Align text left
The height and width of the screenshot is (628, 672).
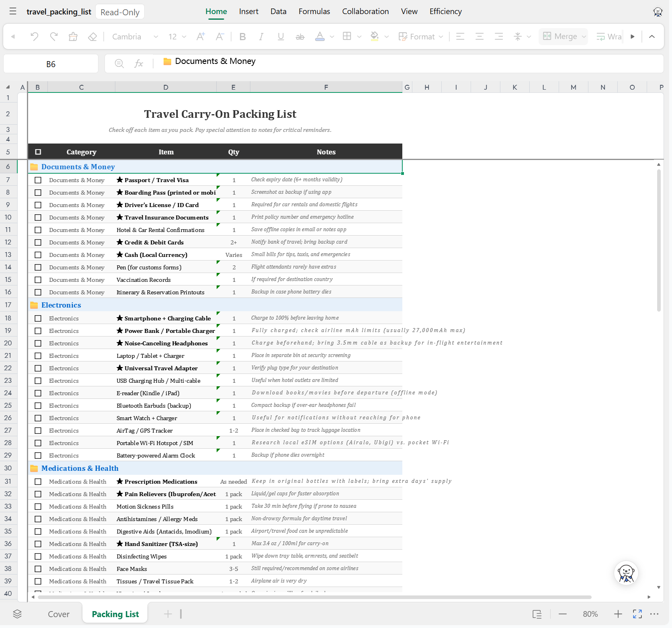(x=460, y=37)
